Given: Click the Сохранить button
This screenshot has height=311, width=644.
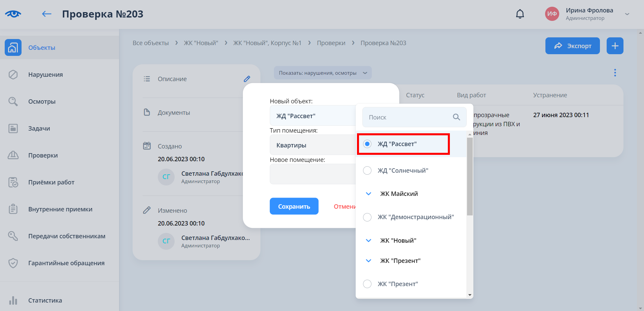Looking at the screenshot, I should 294,206.
